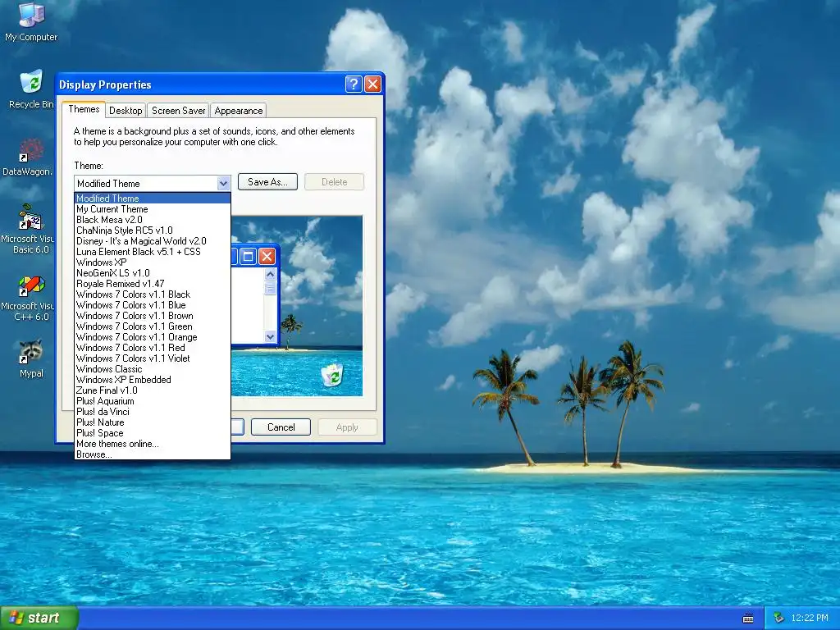Choose More themes online... entry
The height and width of the screenshot is (630, 840).
tap(152, 444)
